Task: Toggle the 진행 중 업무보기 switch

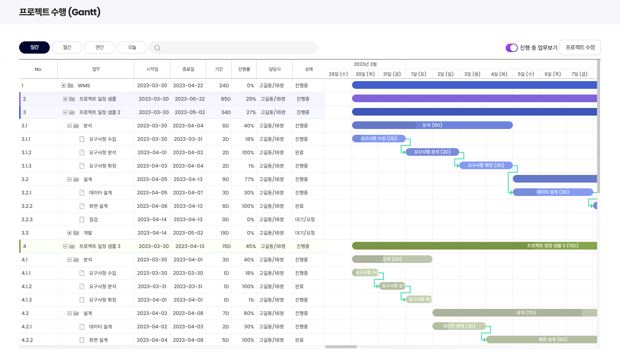Action: [x=511, y=48]
